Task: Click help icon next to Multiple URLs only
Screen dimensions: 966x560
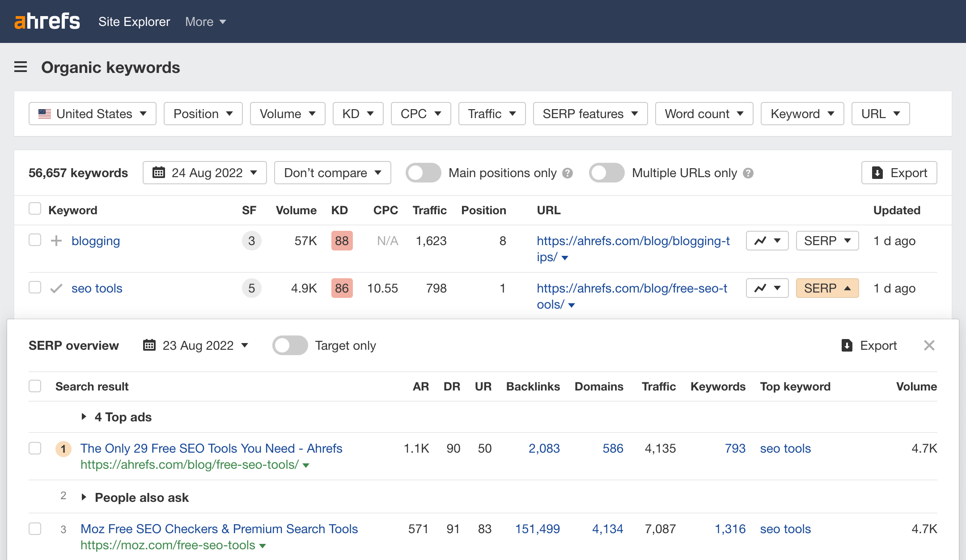Action: 748,173
